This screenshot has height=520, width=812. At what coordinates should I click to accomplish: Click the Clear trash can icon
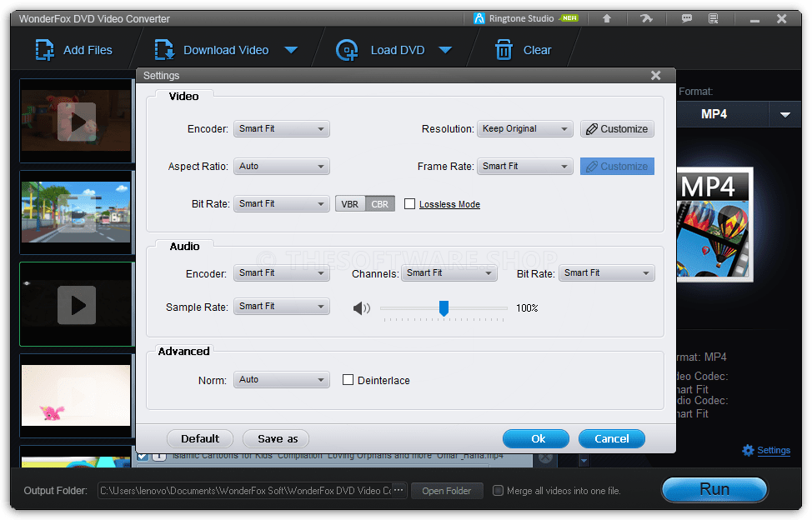(x=504, y=50)
